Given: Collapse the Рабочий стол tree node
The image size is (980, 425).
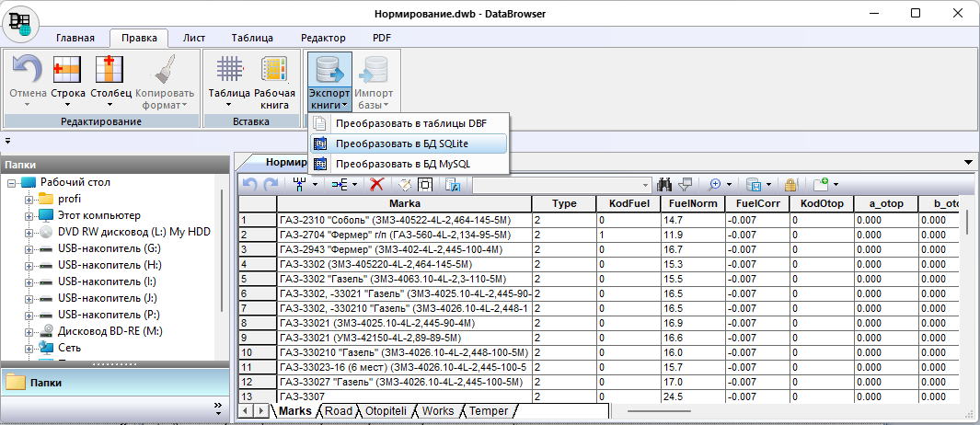Looking at the screenshot, I should (x=12, y=182).
